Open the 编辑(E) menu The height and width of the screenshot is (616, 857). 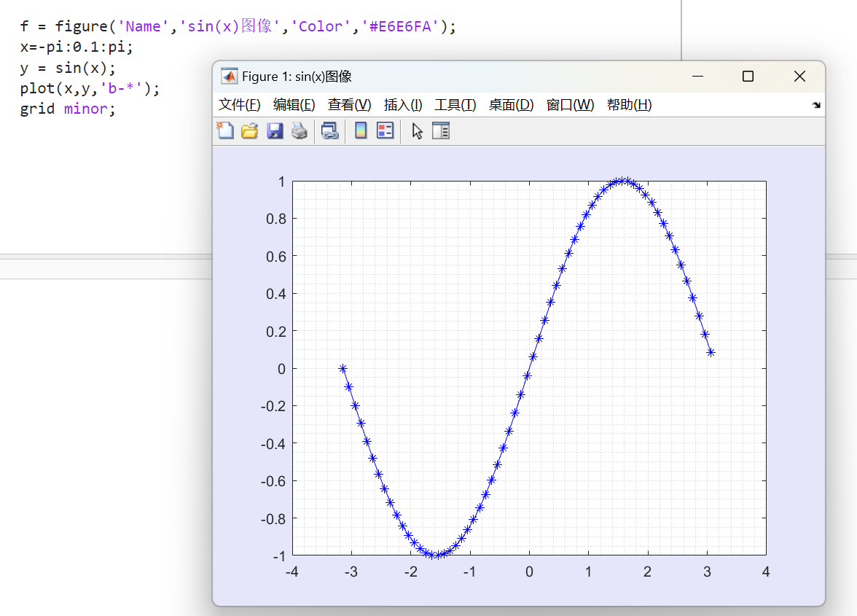click(294, 105)
